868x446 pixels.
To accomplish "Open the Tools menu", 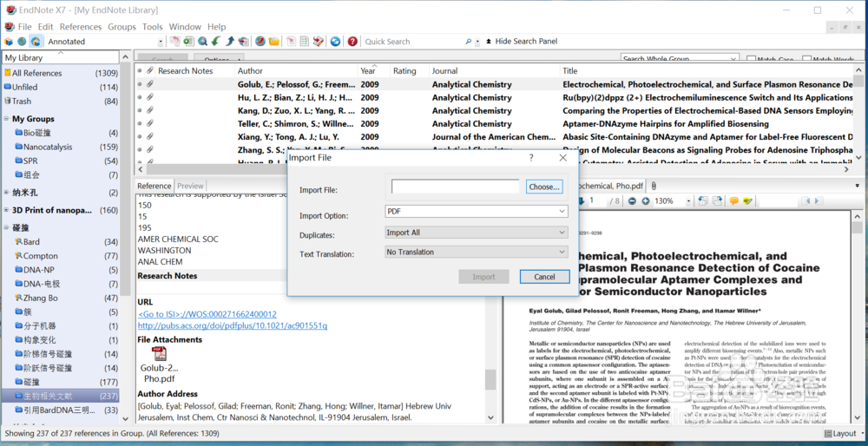I will 152,27.
